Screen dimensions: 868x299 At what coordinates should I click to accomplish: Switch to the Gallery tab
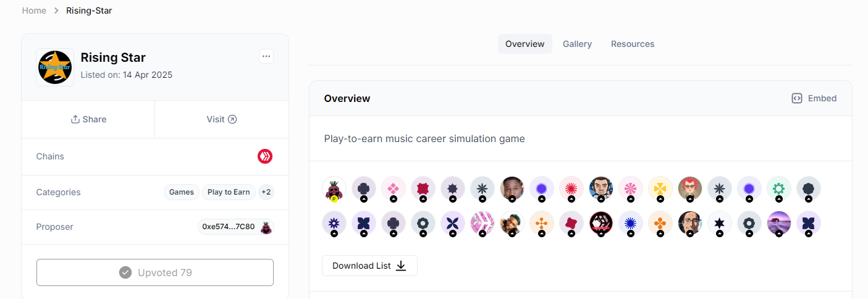[x=577, y=44]
